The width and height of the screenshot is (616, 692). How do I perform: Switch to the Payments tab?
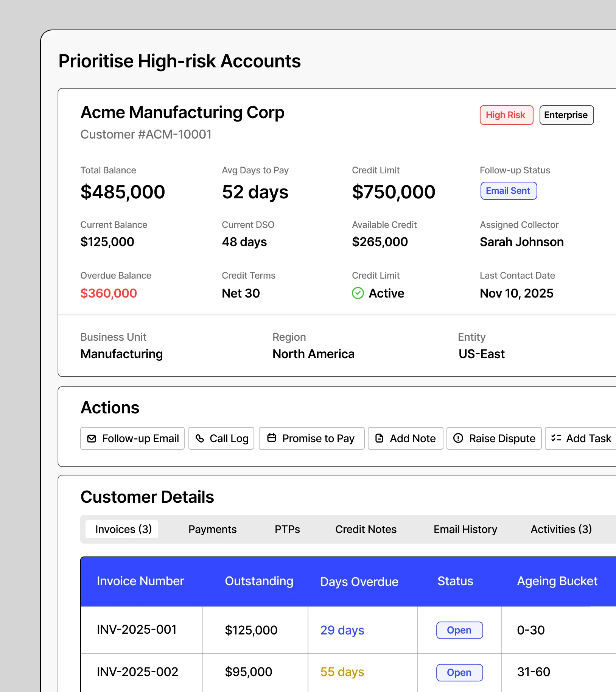coord(212,529)
